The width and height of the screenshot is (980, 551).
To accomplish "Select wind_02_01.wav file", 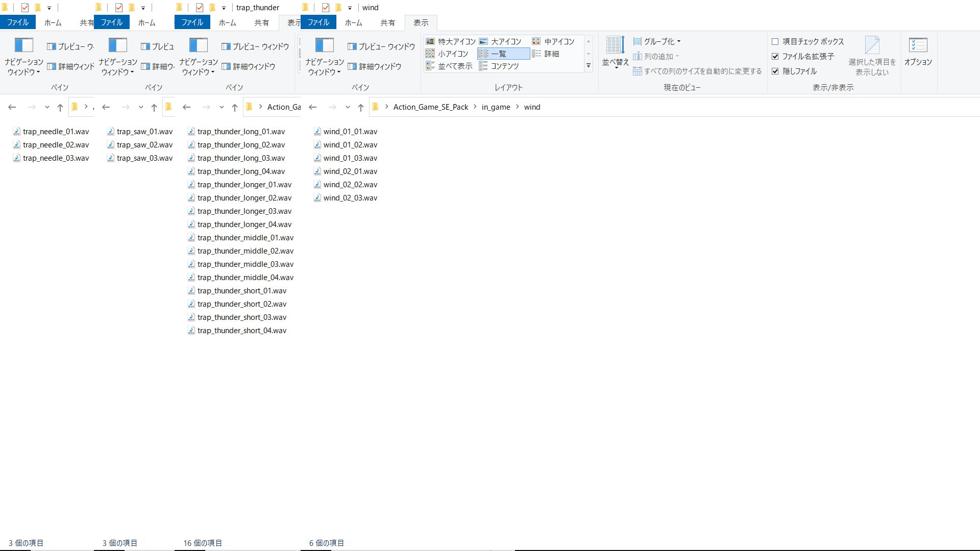I will (x=346, y=171).
